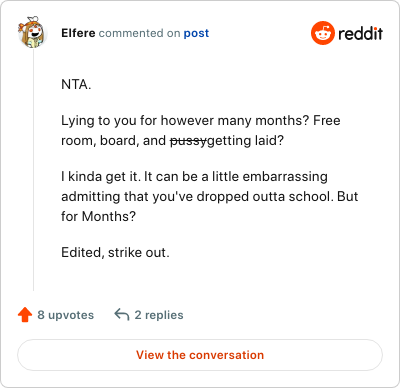Click the reddit wordmark text
This screenshot has height=388, width=400.
[x=360, y=33]
